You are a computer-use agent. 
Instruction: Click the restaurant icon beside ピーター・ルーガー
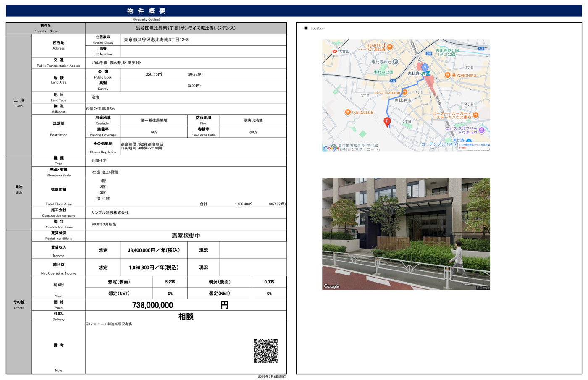[x=475, y=115]
